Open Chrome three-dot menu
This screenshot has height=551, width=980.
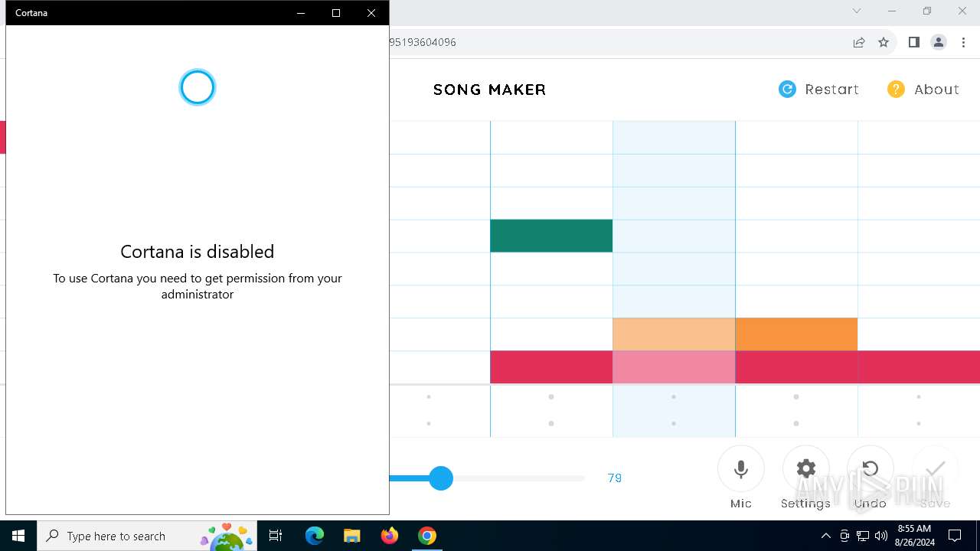point(963,42)
